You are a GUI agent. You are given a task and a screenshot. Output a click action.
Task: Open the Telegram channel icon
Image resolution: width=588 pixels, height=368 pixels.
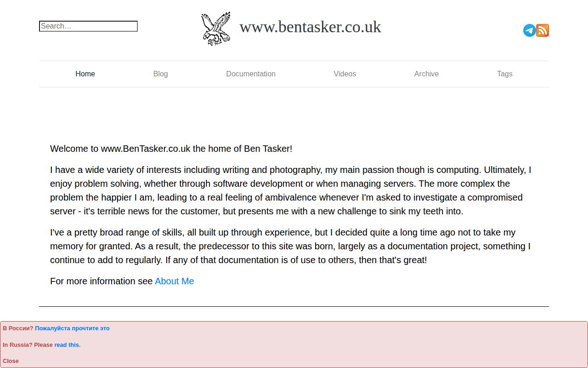529,30
